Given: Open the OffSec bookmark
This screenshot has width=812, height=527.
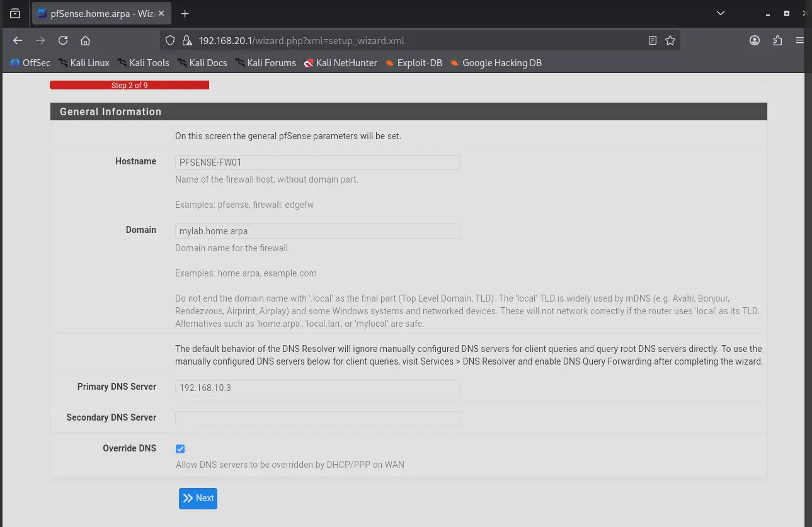Looking at the screenshot, I should coord(30,62).
